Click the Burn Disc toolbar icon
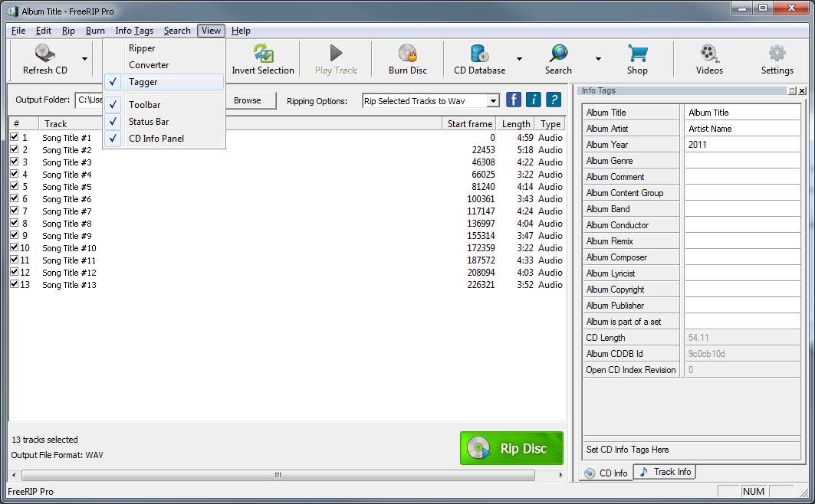 [408, 53]
